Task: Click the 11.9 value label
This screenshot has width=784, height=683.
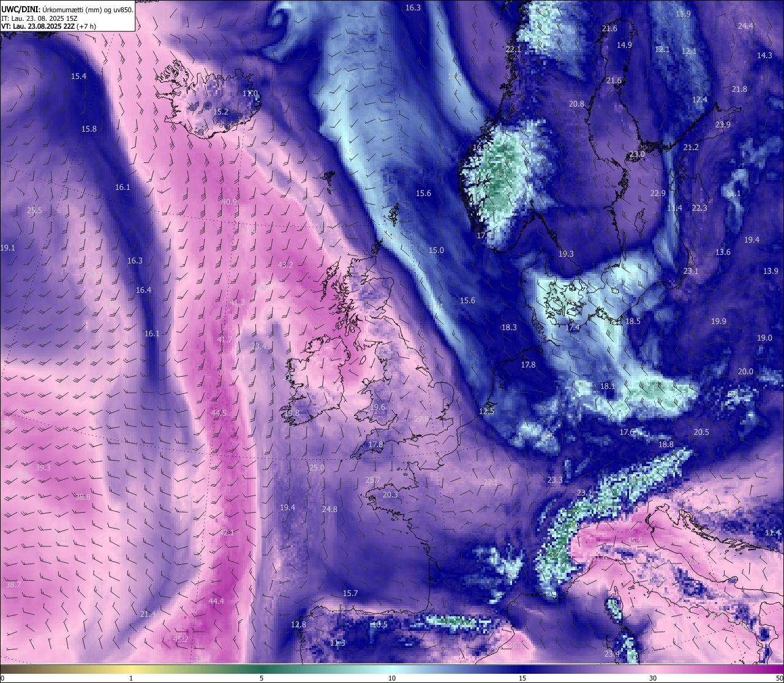Action: (683, 14)
